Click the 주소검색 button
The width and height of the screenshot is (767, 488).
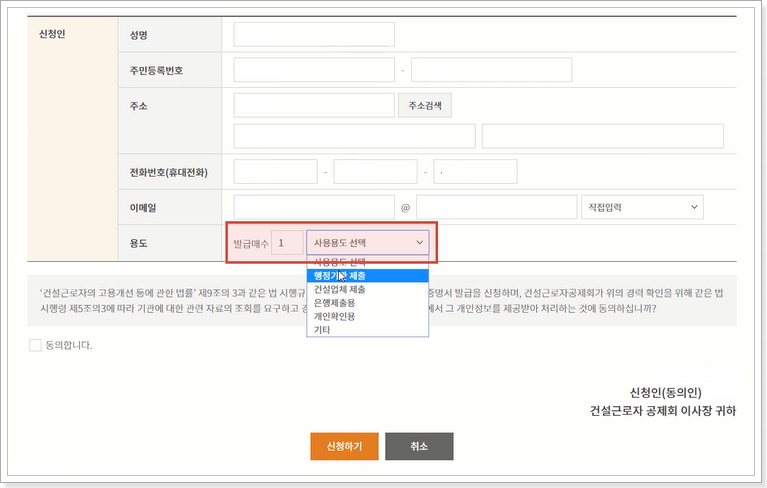pos(425,106)
